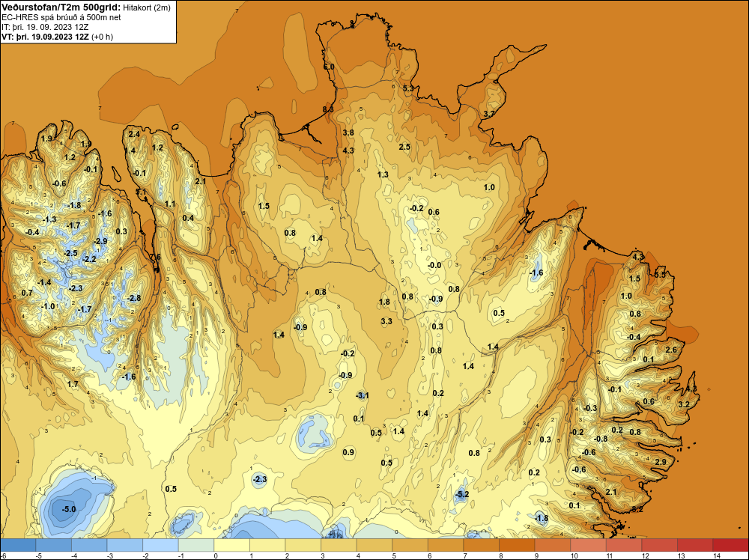The image size is (749, 560).
Task: Click the -1.0 temperature value
Action: [48, 306]
